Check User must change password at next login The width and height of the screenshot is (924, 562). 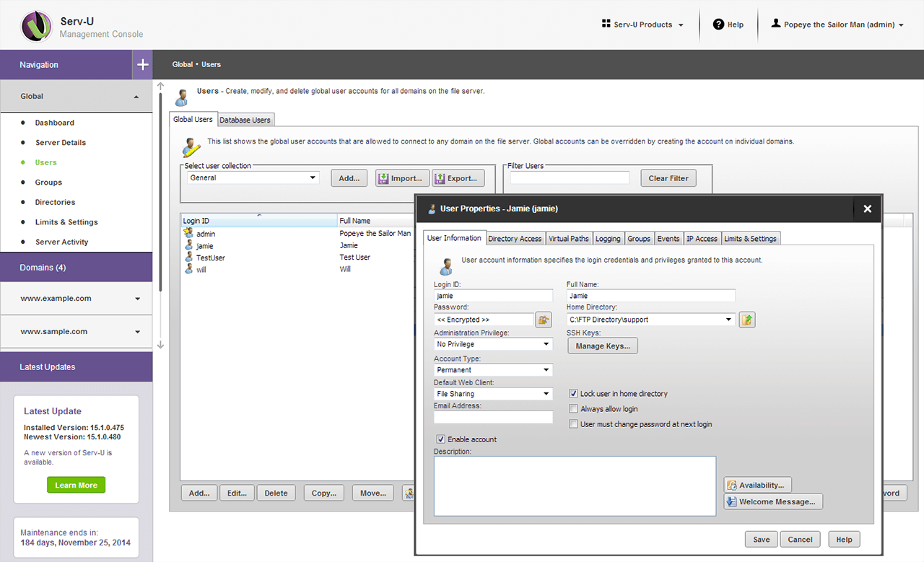[573, 424]
